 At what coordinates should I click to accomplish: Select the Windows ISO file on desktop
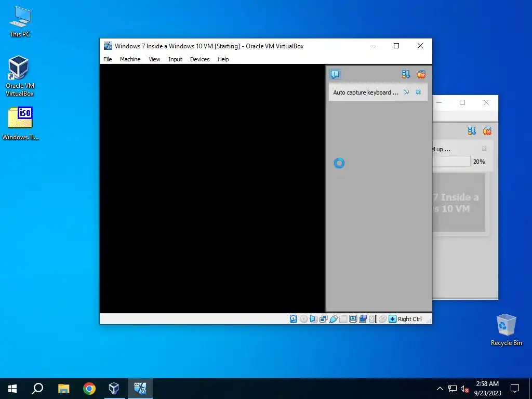[x=20, y=124]
